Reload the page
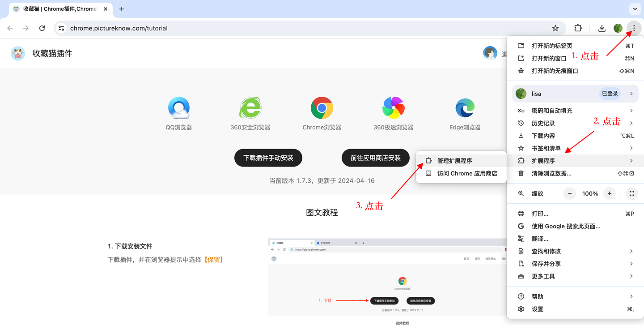Viewport: 644px width, 325px height. point(42,28)
